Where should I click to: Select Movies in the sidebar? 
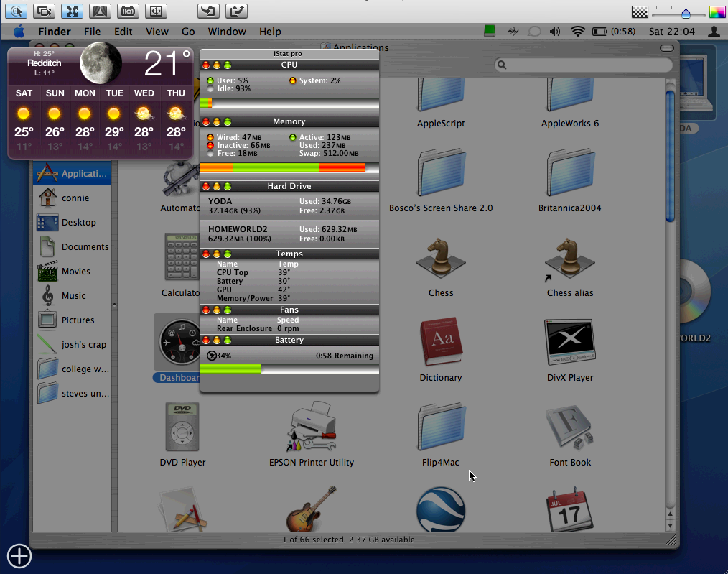coord(72,272)
